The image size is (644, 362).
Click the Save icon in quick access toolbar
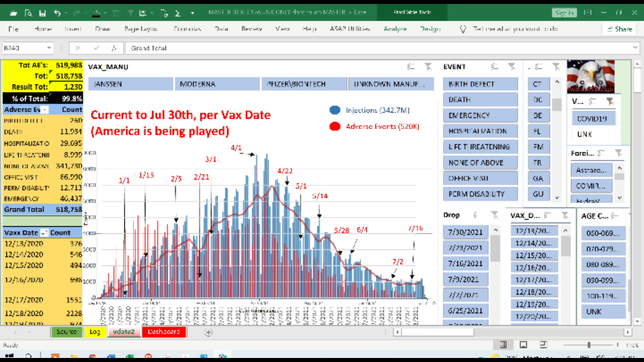tap(43, 13)
